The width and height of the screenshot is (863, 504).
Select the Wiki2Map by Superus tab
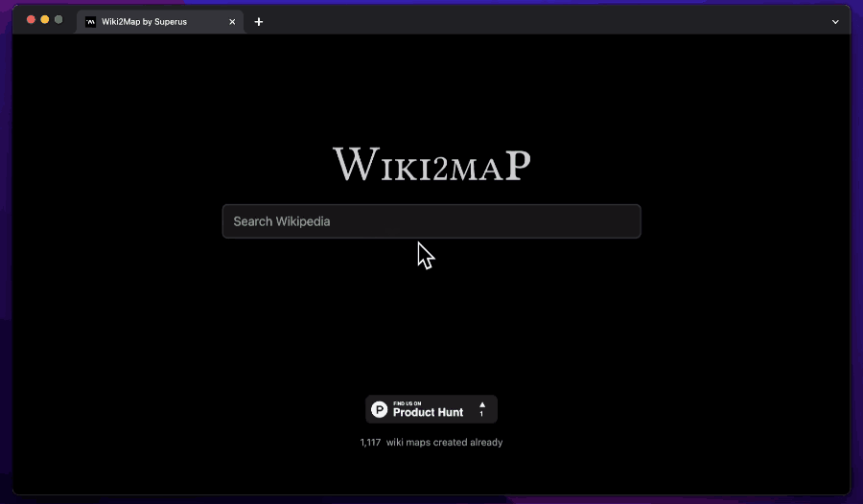tap(160, 22)
